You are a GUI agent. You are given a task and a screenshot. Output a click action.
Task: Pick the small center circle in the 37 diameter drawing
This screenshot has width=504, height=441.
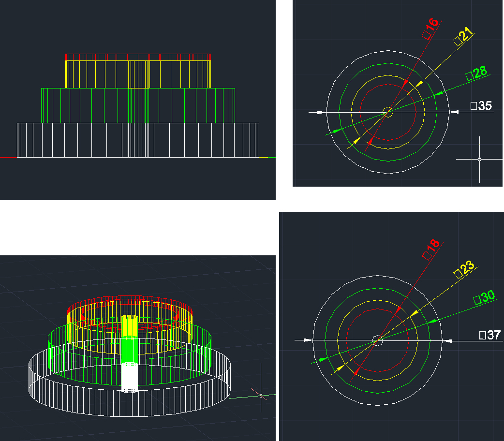[377, 340]
